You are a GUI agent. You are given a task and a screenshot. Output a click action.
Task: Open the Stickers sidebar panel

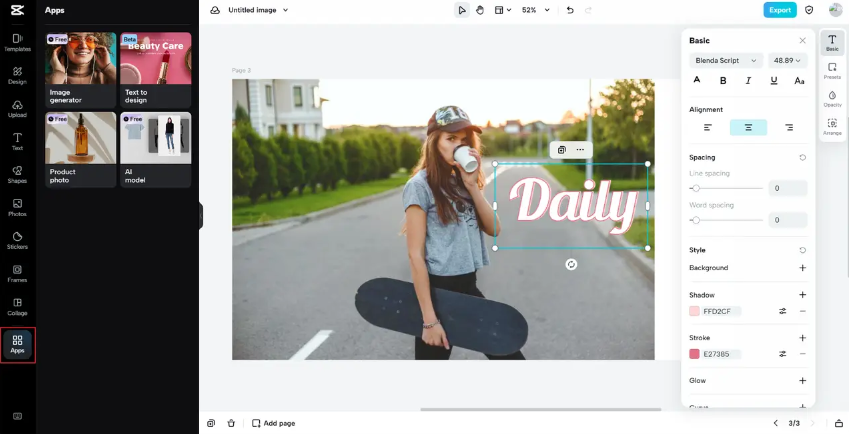click(x=17, y=240)
